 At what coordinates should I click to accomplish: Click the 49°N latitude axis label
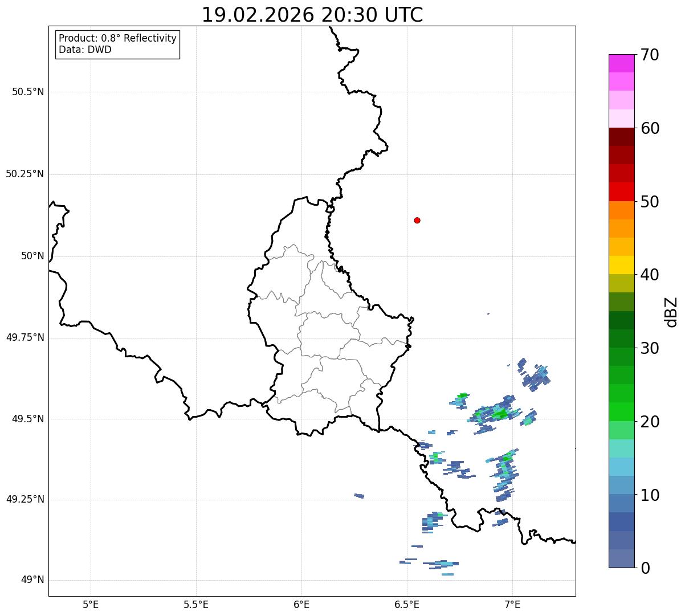tap(32, 580)
